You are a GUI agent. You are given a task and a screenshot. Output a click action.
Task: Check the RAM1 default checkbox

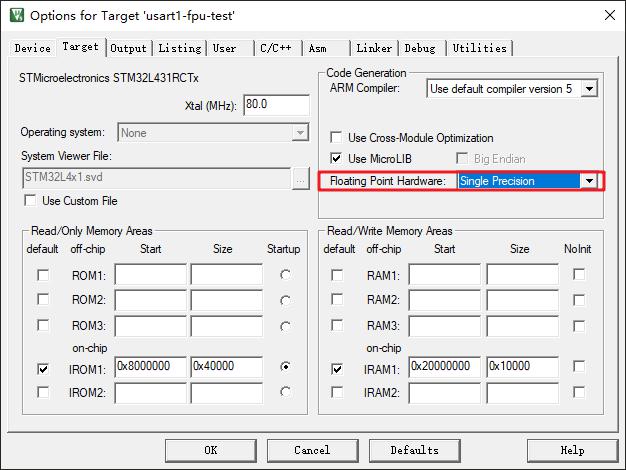coord(337,275)
